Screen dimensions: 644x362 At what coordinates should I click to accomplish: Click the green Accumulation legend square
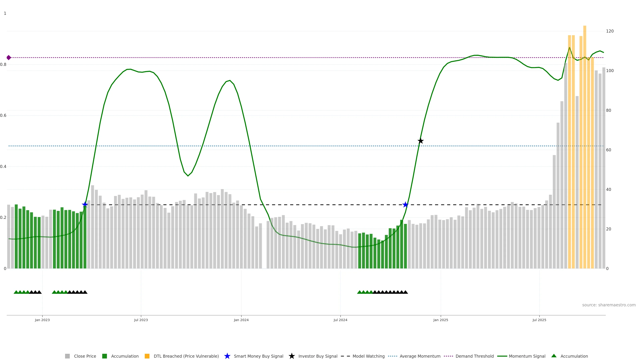[x=104, y=356]
